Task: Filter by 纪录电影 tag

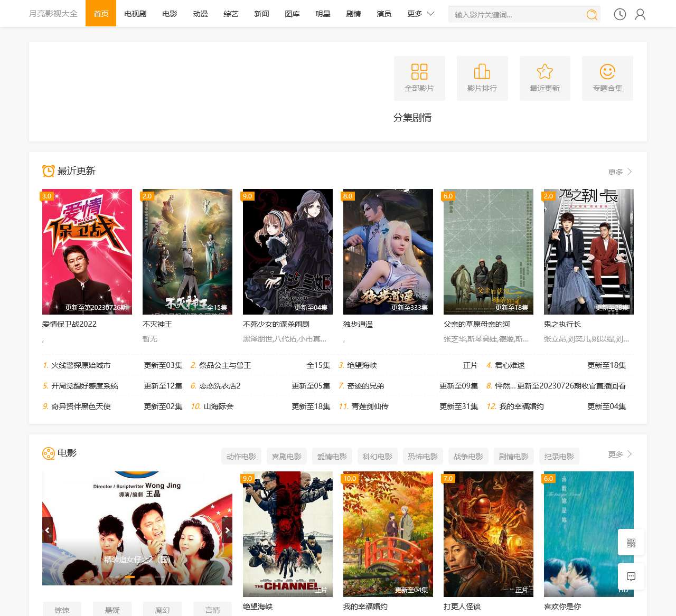Action: (x=559, y=457)
